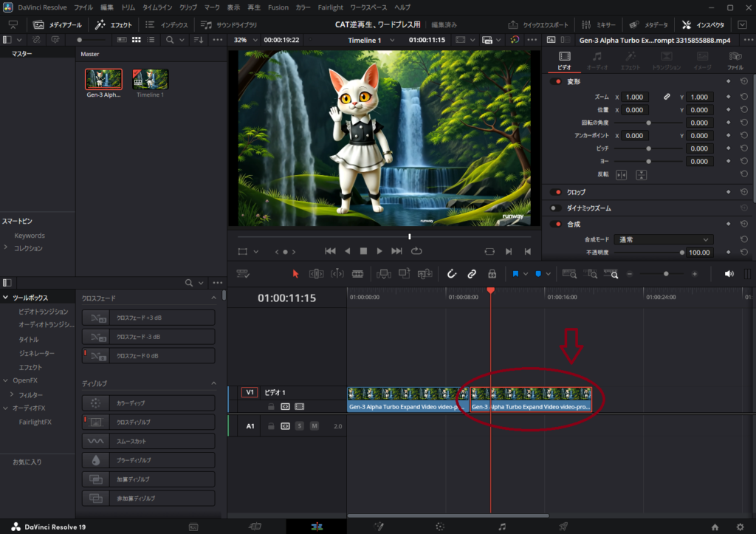Mute audio track A1 with M
756x534 pixels.
tap(315, 426)
